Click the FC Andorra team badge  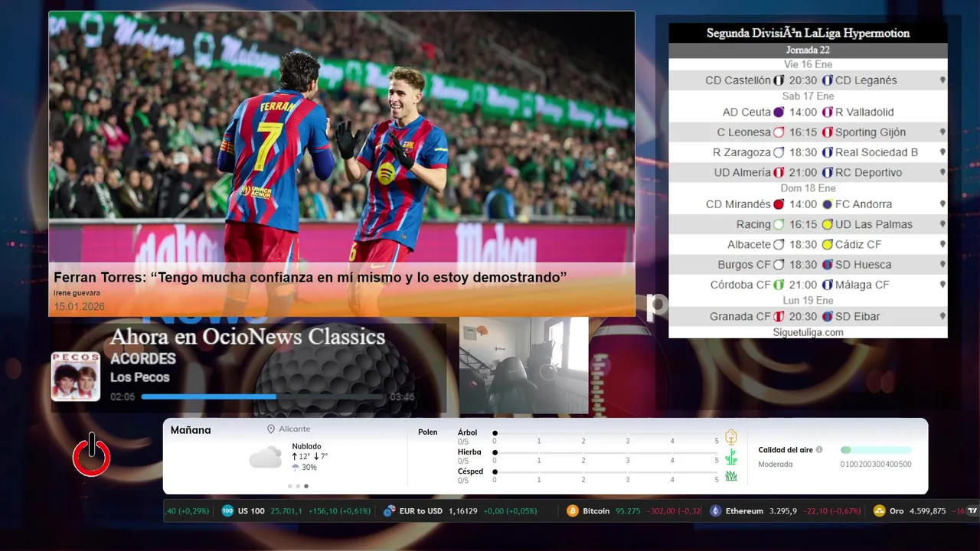click(x=827, y=204)
